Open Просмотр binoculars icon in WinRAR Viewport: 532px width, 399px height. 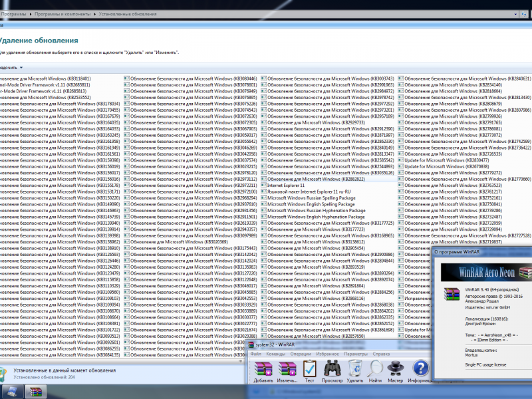332,368
